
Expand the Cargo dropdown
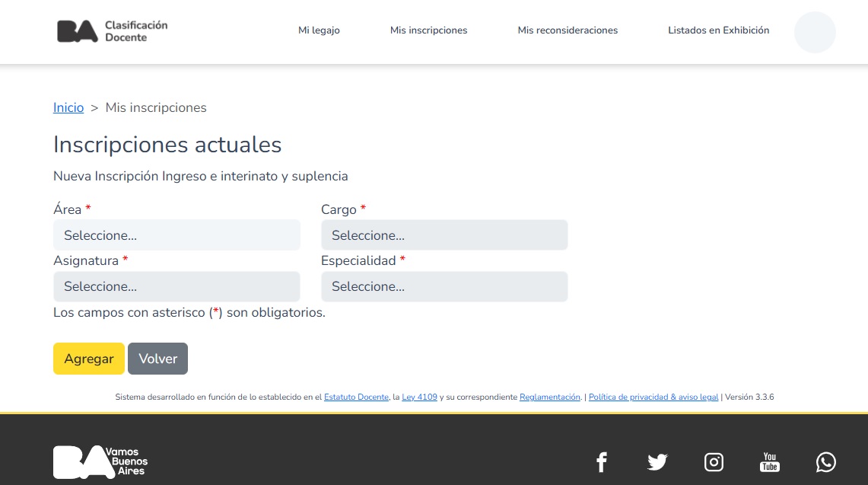[x=444, y=235]
